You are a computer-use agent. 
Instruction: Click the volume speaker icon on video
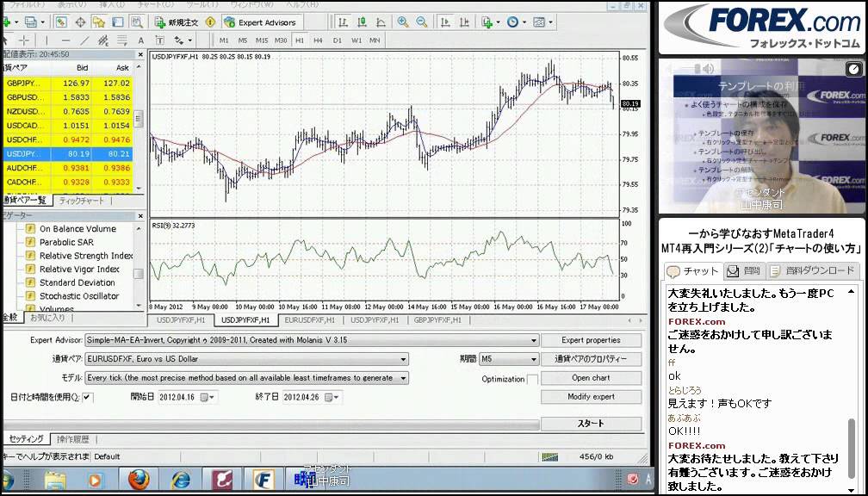pyautogui.click(x=708, y=69)
